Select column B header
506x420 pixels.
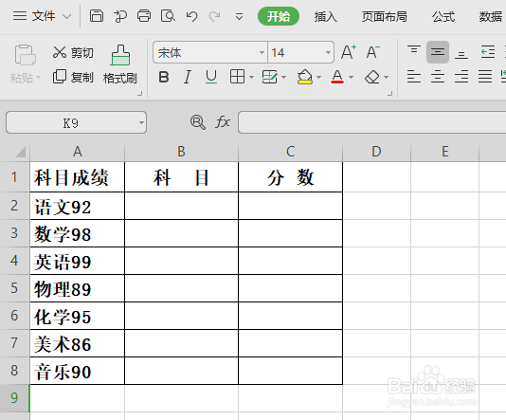pos(181,152)
